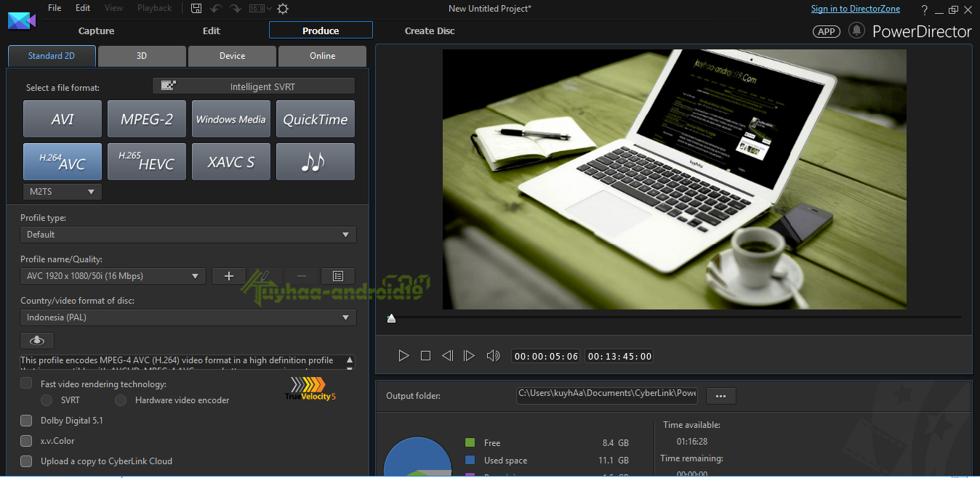Click the save project floppy icon
This screenshot has height=478, width=980.
pyautogui.click(x=196, y=9)
